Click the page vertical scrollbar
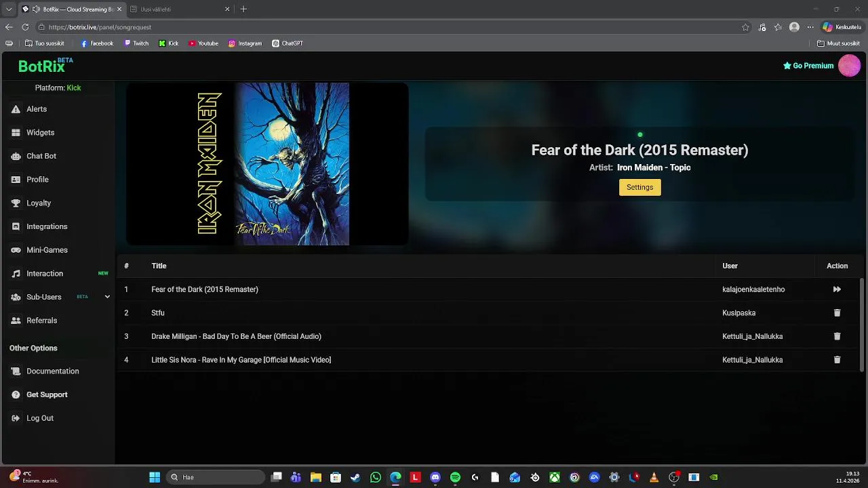 [862, 324]
